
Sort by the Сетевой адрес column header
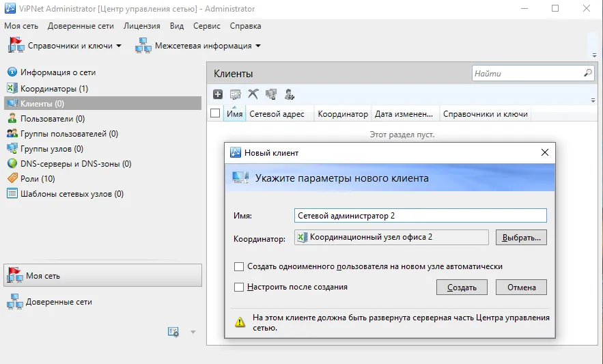pyautogui.click(x=280, y=114)
